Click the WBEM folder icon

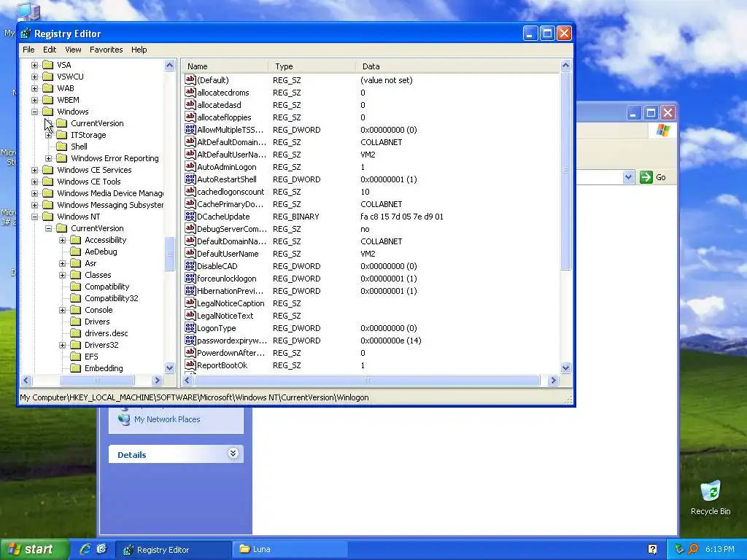pyautogui.click(x=47, y=99)
